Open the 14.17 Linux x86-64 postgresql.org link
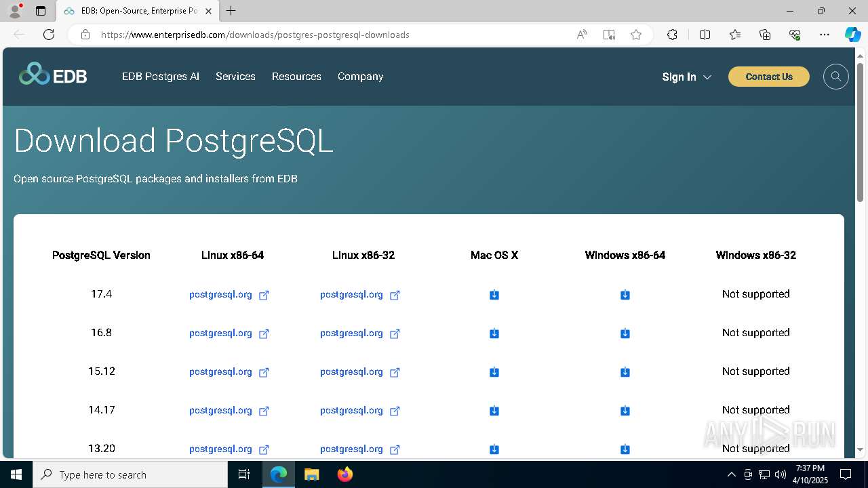Viewport: 868px width, 488px height. pos(229,411)
